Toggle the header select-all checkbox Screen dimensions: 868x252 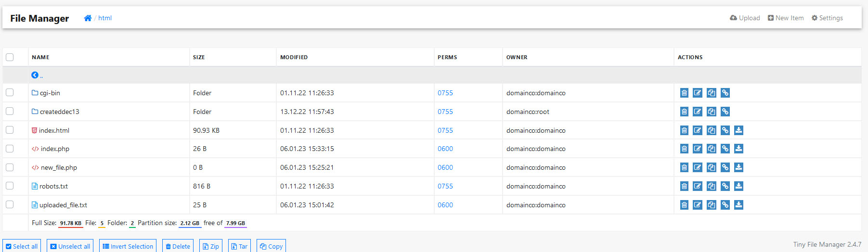10,57
